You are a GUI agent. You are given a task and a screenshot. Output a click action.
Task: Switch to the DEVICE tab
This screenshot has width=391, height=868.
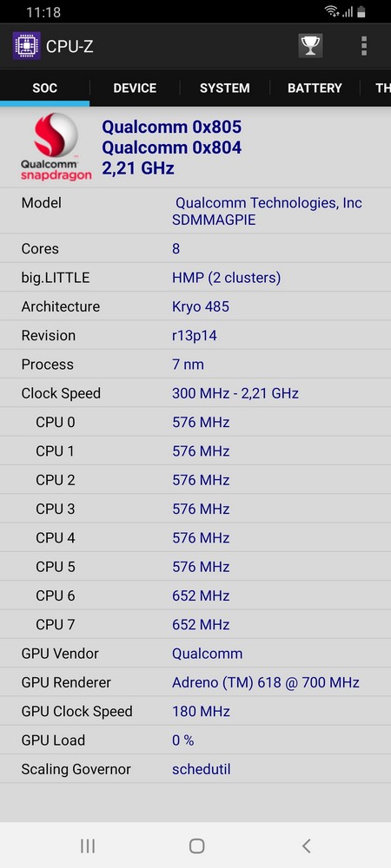(135, 88)
